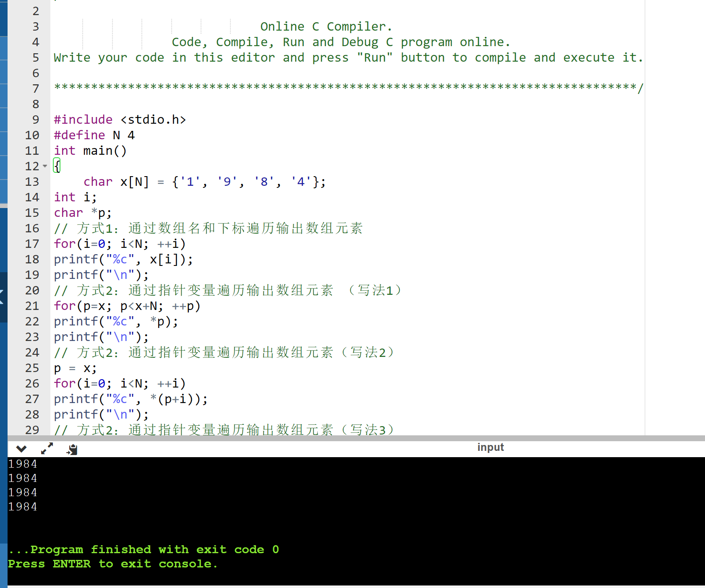
Task: Click the first 1984 output line in console
Action: 23,464
